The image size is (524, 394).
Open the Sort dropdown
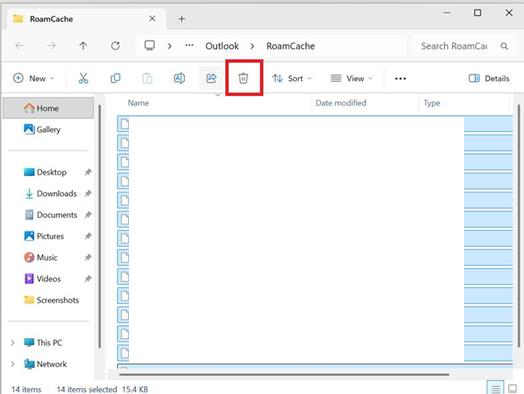coord(292,79)
